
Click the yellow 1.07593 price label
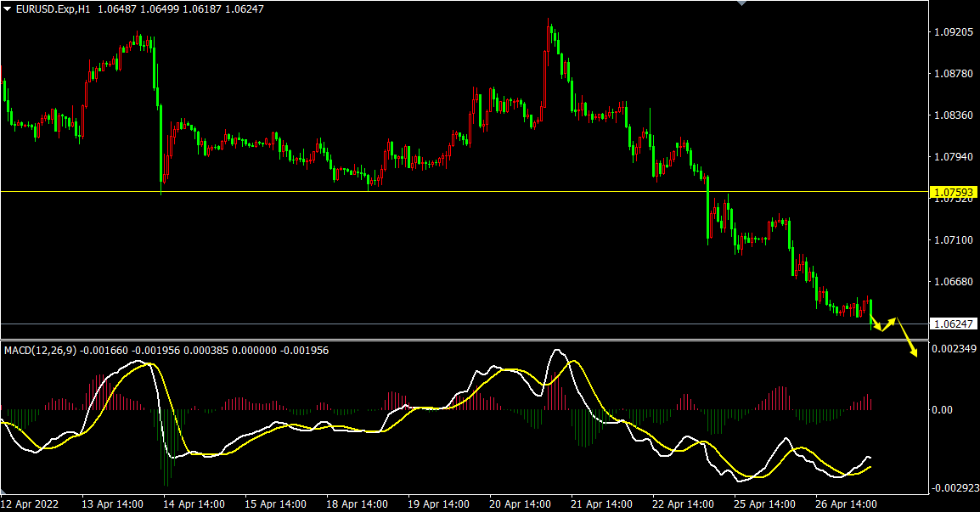tap(954, 191)
